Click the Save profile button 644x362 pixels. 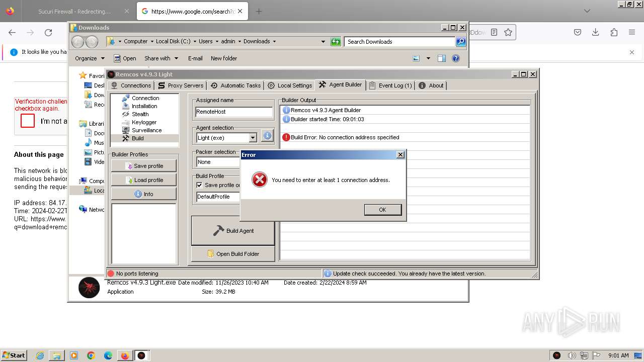pos(144,166)
